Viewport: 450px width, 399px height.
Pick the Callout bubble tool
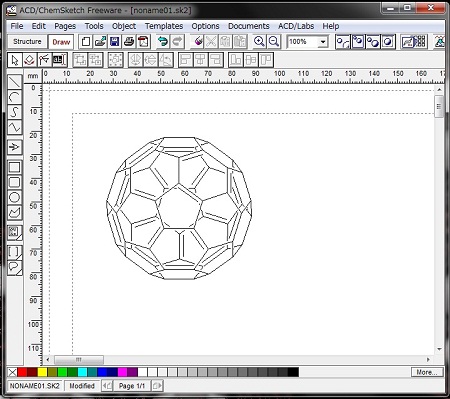(14, 267)
